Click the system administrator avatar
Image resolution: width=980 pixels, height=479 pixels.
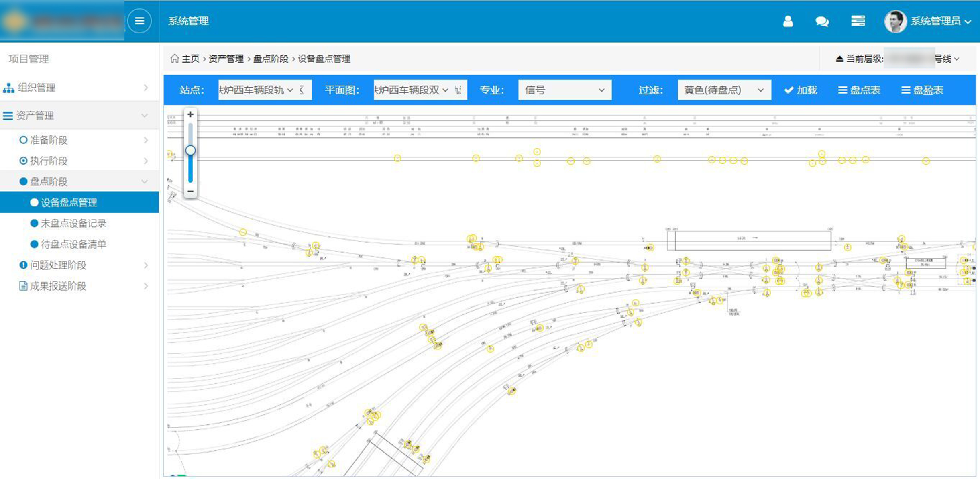(895, 21)
